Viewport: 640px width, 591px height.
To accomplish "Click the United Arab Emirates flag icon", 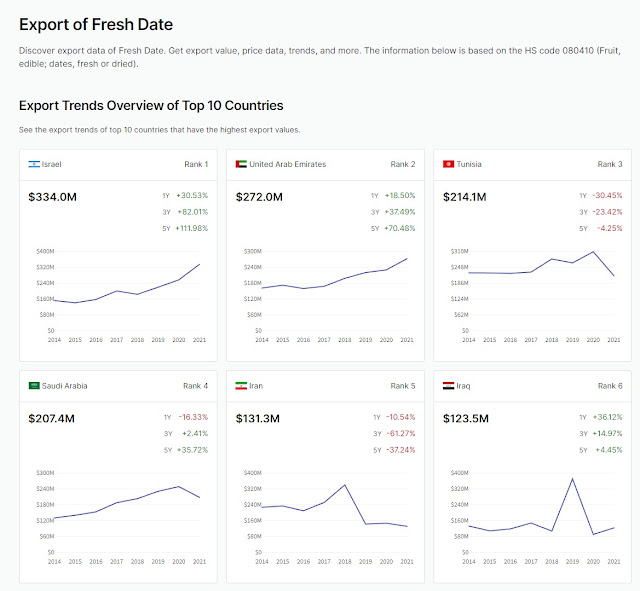I will pos(241,164).
